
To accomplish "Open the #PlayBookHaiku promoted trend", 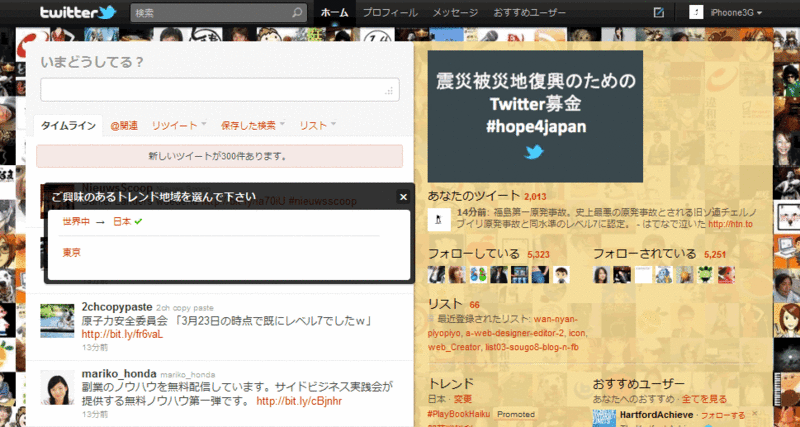I will pyautogui.click(x=460, y=414).
